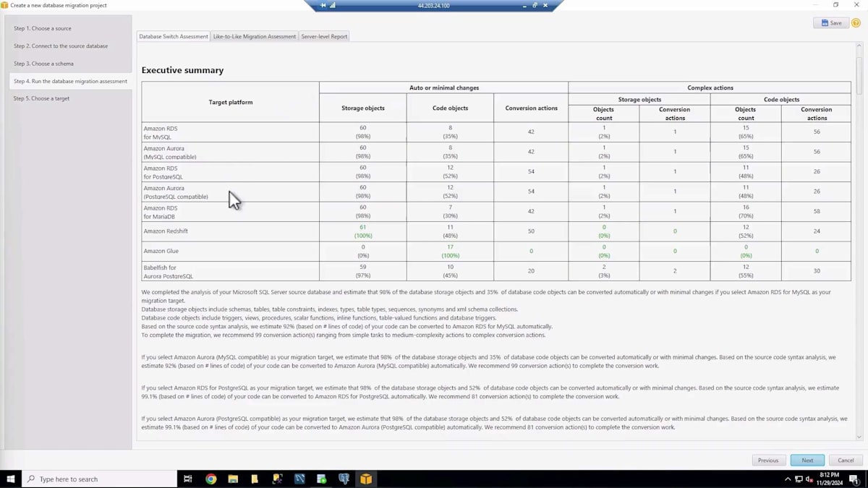Open the Server-level Report tab
The image size is (868, 488).
pos(324,36)
